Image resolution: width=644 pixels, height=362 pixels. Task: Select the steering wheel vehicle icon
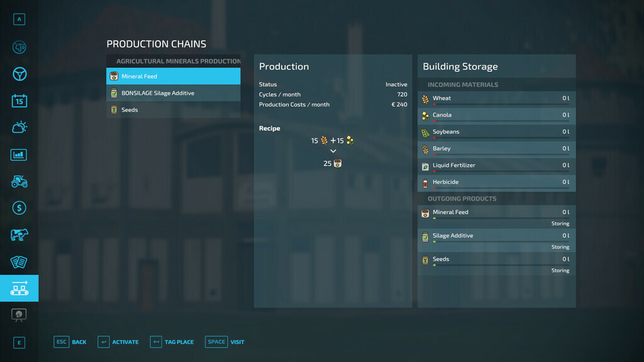tap(19, 74)
